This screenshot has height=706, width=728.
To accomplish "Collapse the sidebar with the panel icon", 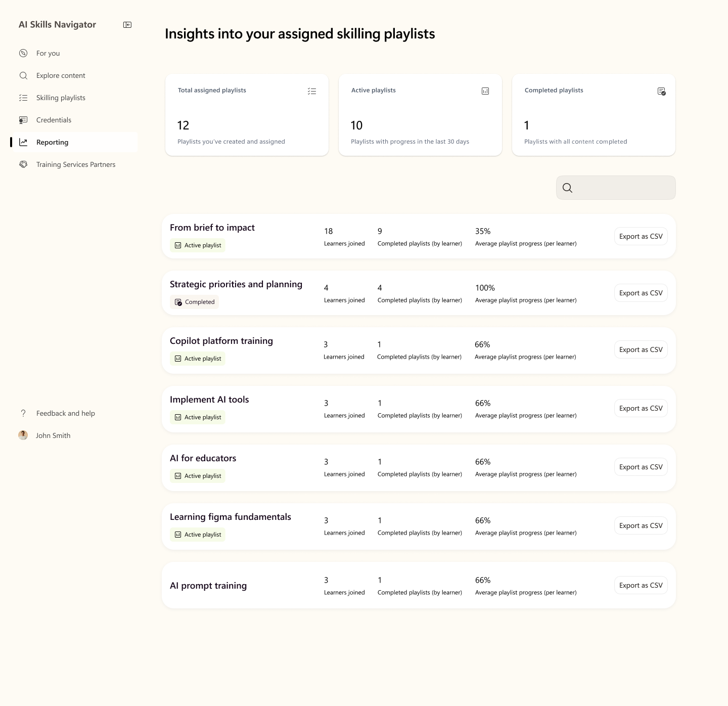I will coord(127,25).
